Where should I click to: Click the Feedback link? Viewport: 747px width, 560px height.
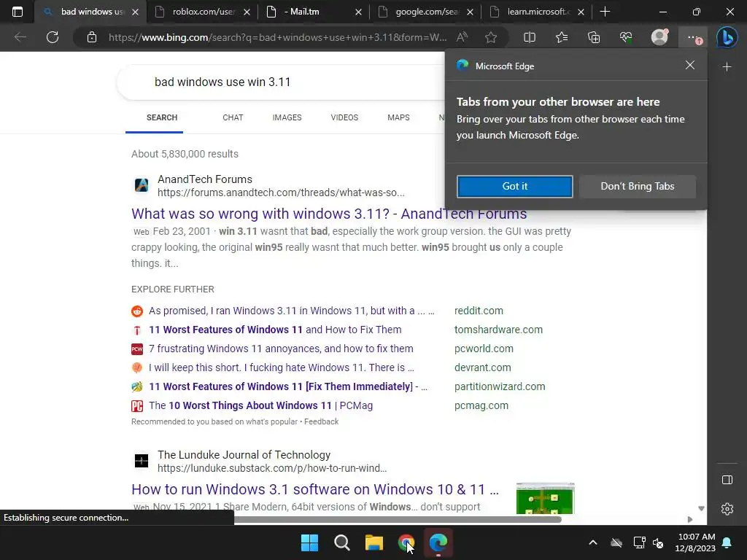pos(321,422)
